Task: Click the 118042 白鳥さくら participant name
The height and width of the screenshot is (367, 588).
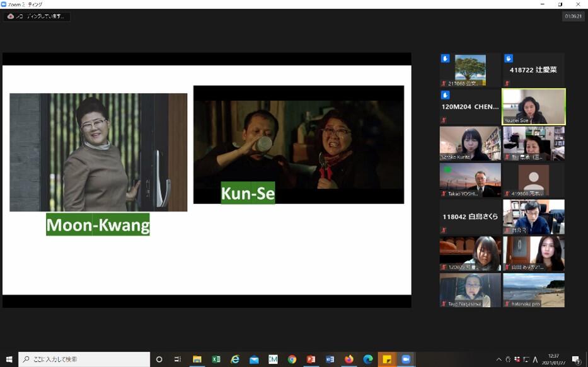Action: point(470,217)
